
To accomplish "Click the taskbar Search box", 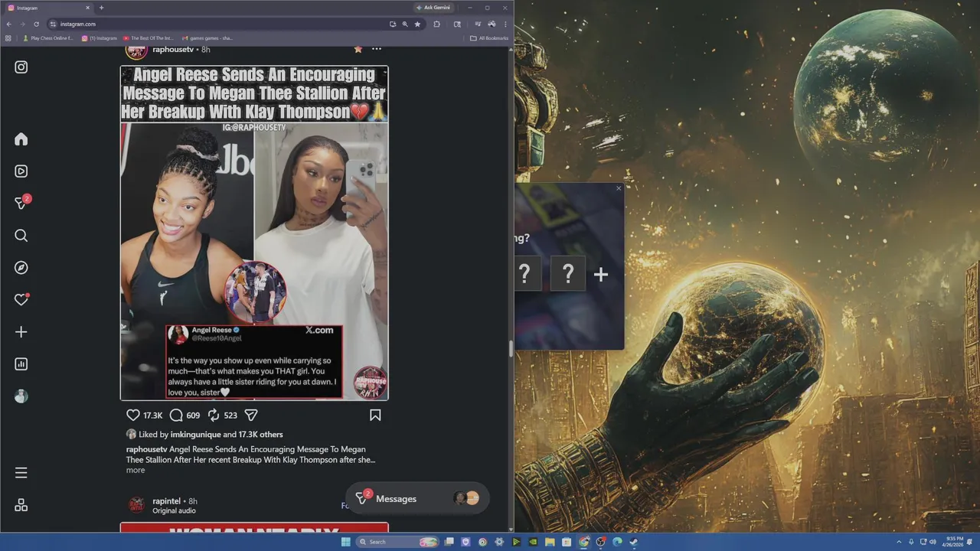I will 397,542.
